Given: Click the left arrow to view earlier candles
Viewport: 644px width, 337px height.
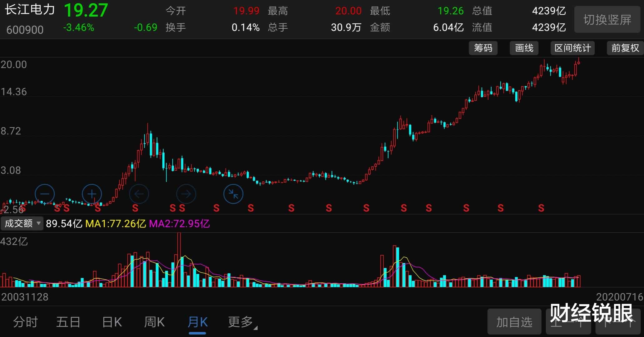Looking at the screenshot, I should pos(139,194).
